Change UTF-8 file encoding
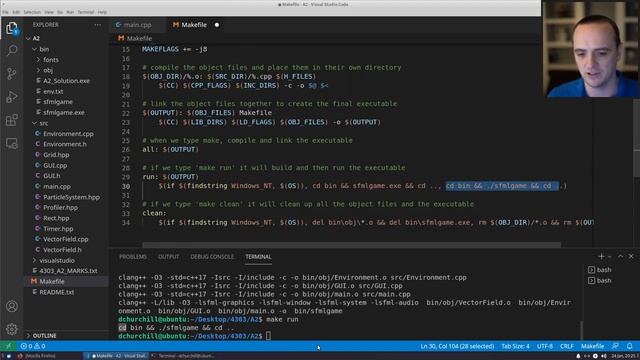The height and width of the screenshot is (360, 640). pyautogui.click(x=544, y=346)
